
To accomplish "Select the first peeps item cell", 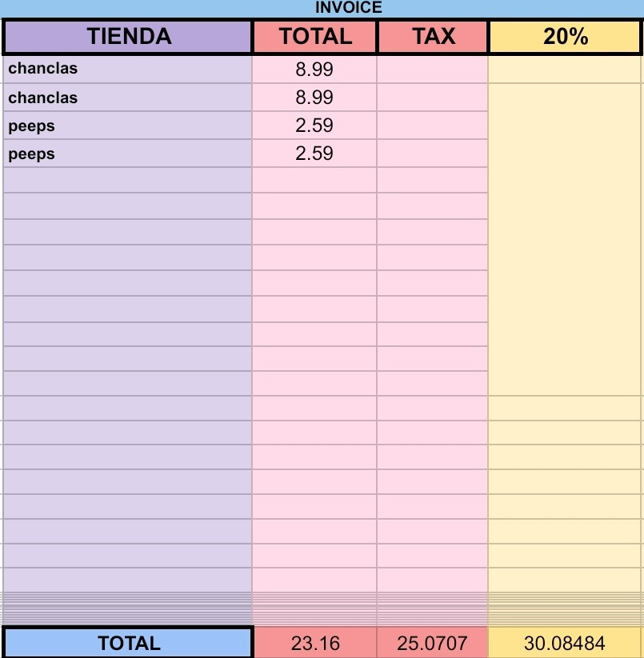I will coord(128,126).
